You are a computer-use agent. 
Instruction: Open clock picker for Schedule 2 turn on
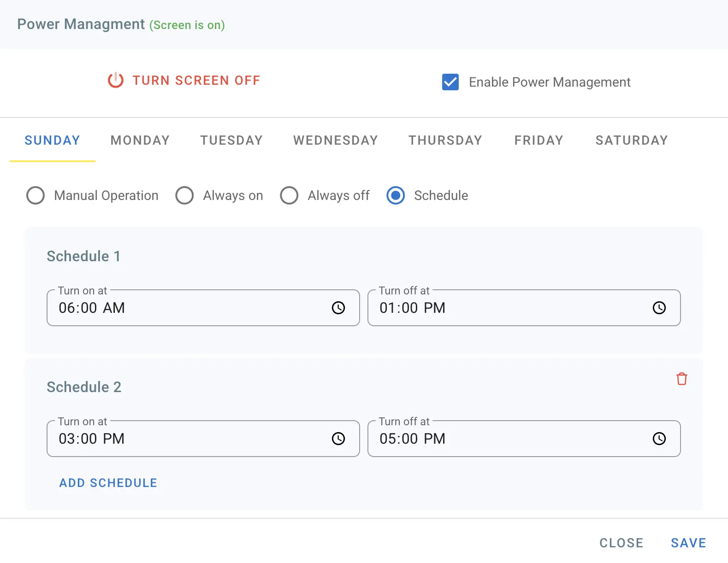(338, 439)
